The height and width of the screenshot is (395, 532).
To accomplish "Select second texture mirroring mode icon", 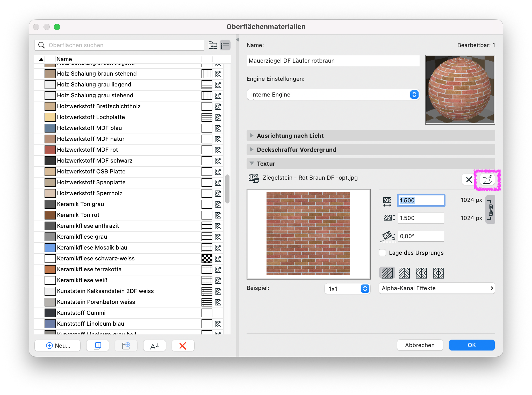I will tap(404, 273).
